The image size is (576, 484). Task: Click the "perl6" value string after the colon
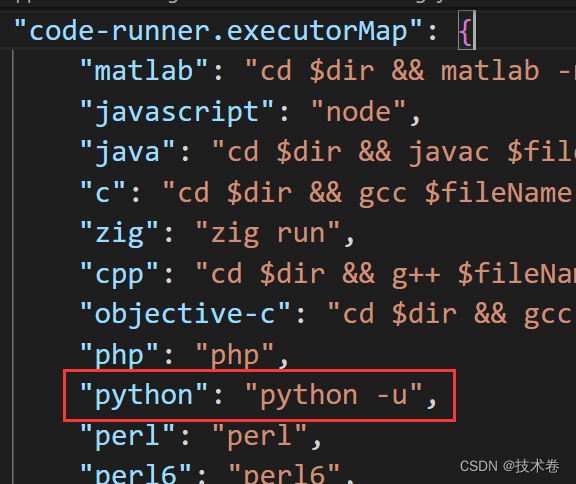284,473
